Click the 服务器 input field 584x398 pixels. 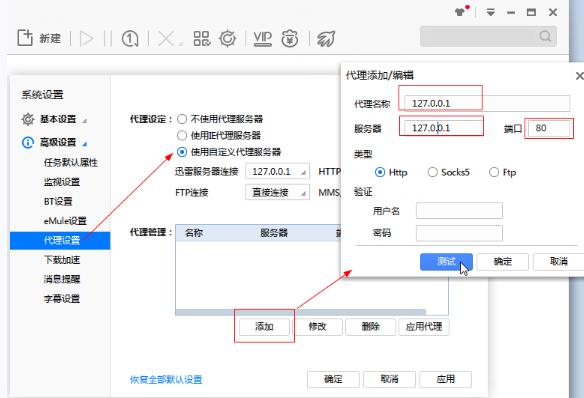(x=444, y=128)
